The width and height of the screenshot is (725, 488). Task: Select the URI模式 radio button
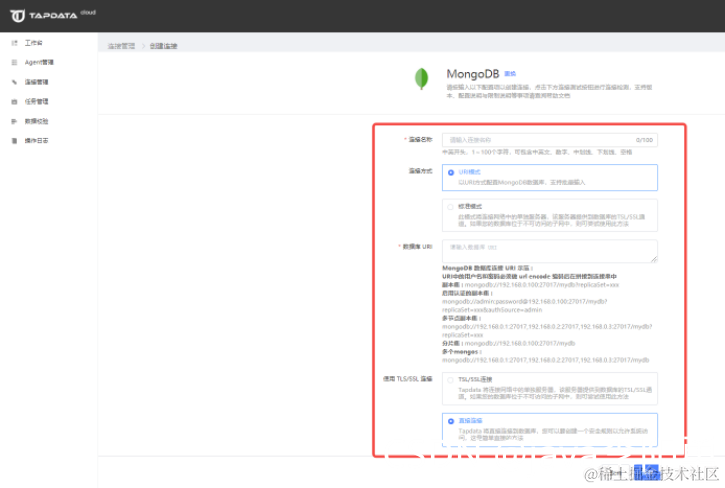(451, 173)
